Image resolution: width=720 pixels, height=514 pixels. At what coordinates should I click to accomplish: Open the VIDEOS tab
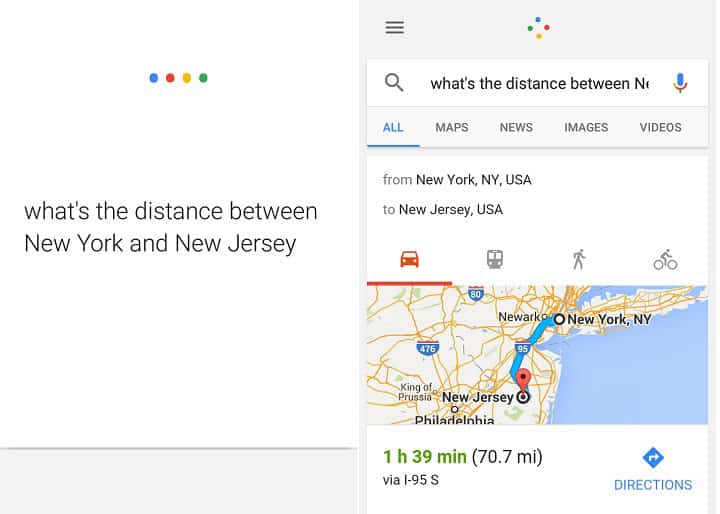coord(660,127)
